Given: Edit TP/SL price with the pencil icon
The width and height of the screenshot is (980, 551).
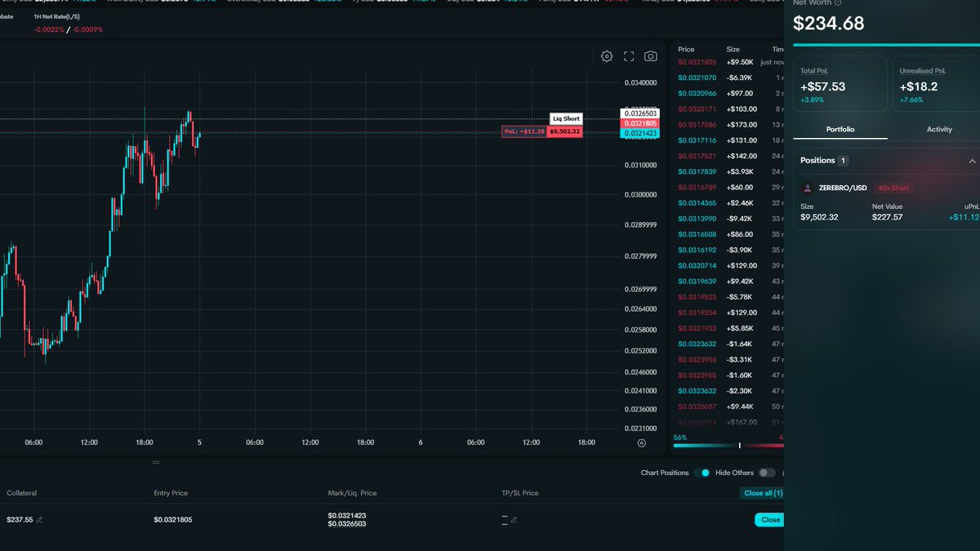Looking at the screenshot, I should pyautogui.click(x=514, y=520).
